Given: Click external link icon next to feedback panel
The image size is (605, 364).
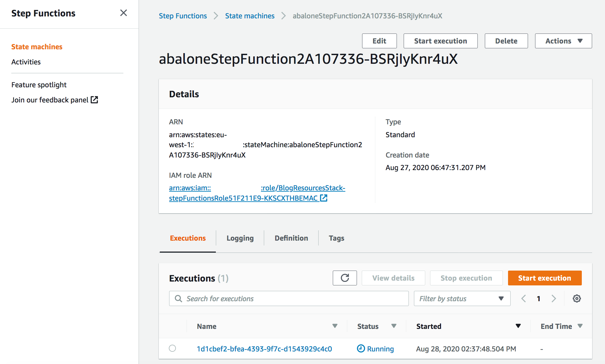Looking at the screenshot, I should (94, 100).
